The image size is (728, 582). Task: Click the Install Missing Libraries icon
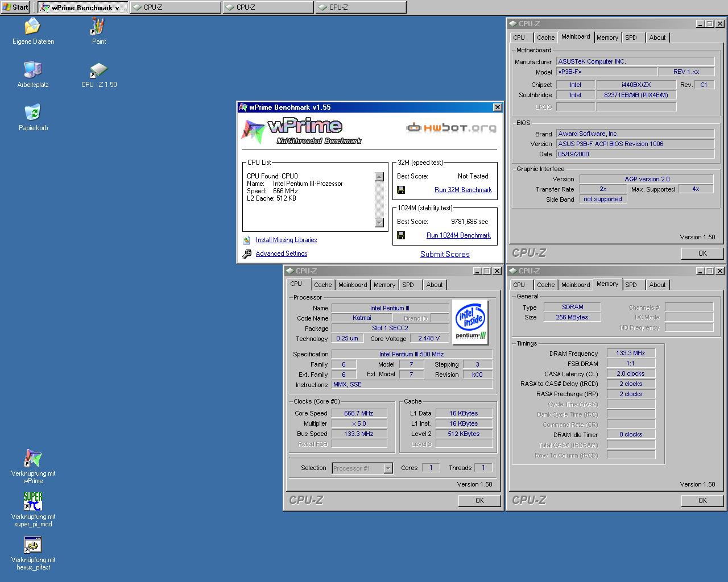click(246, 240)
